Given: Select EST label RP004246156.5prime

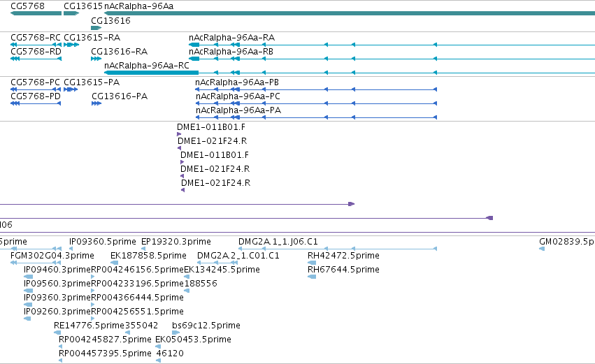Looking at the screenshot, I should (x=137, y=270).
